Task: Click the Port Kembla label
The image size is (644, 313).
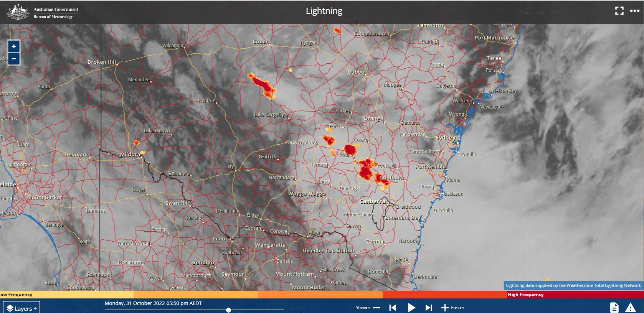Action: coord(430,166)
